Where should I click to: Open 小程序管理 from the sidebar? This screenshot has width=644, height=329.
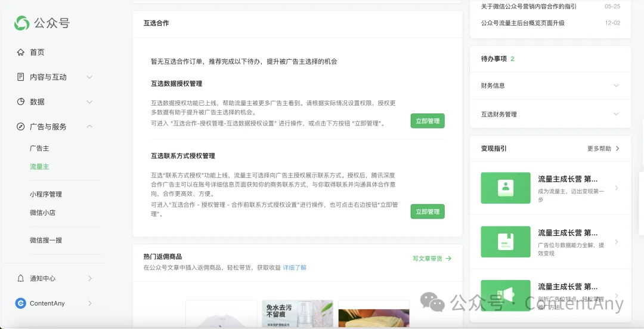46,194
